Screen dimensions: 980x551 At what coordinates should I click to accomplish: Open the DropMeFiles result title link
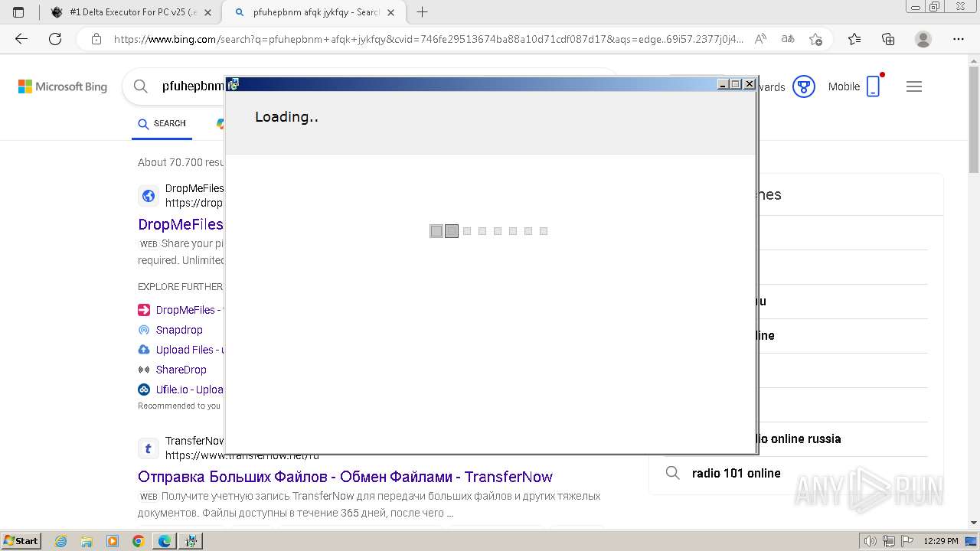pos(181,224)
